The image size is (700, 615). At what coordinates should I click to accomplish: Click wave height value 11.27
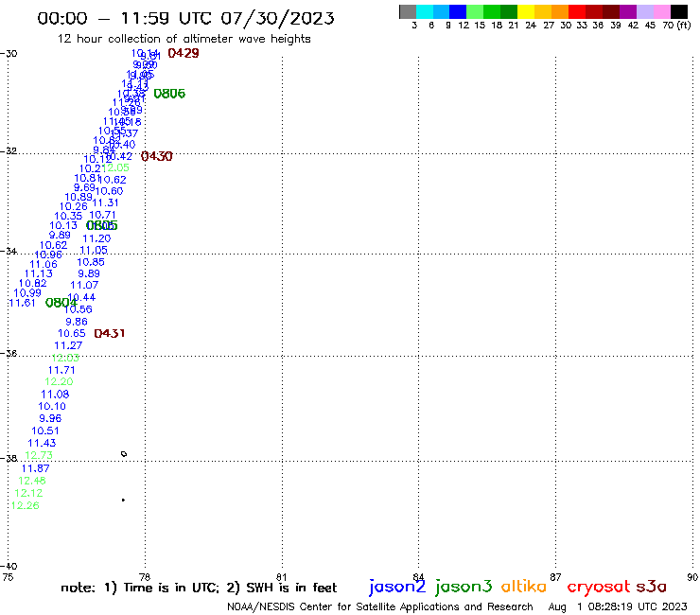pyautogui.click(x=68, y=345)
